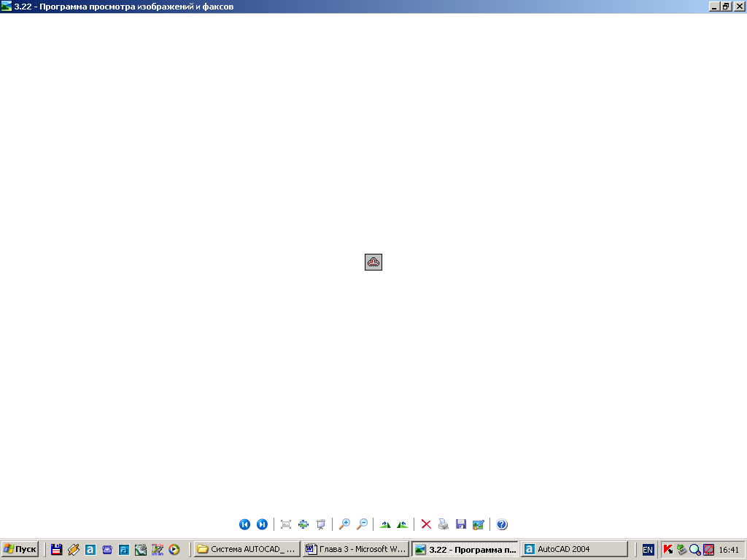Zoom out of the image
The width and height of the screenshot is (747, 560).
(362, 524)
